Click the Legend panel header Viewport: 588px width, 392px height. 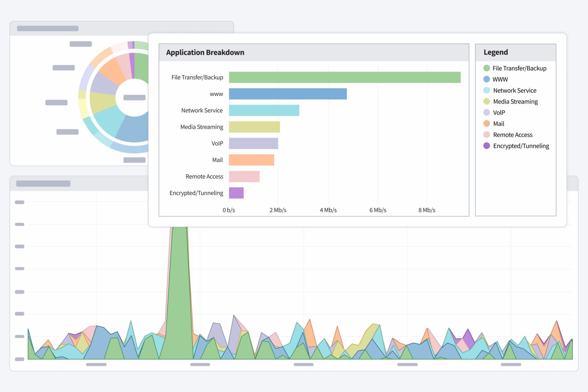pyautogui.click(x=496, y=52)
